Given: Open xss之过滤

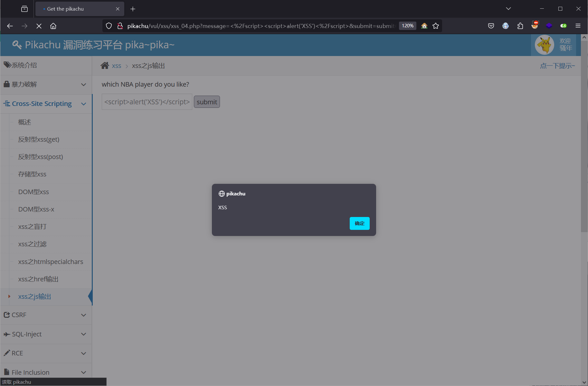Looking at the screenshot, I should pos(32,244).
